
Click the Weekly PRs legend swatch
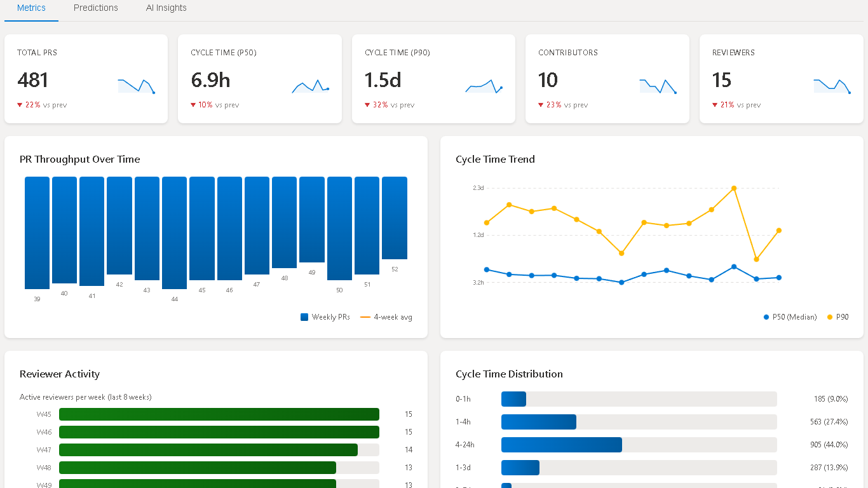coord(304,317)
